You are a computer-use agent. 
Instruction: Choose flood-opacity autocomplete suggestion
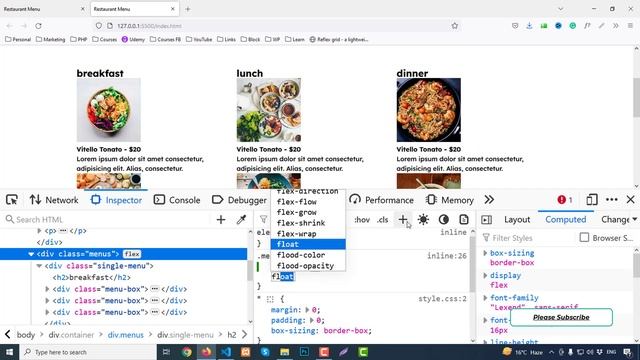pos(308,265)
